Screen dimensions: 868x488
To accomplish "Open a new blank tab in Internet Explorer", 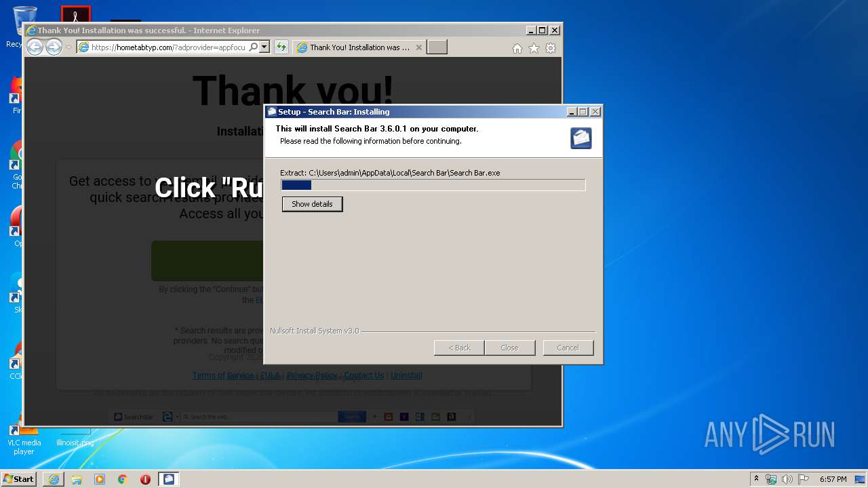I will pos(437,47).
